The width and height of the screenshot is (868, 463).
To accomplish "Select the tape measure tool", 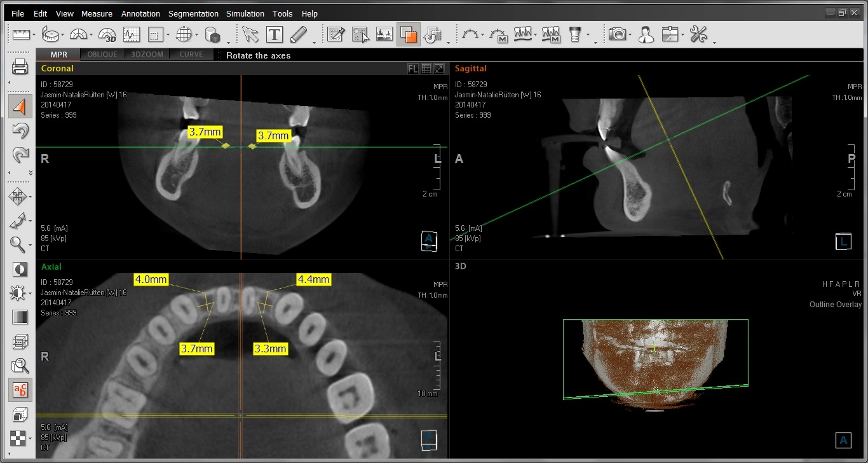I will click(50, 34).
